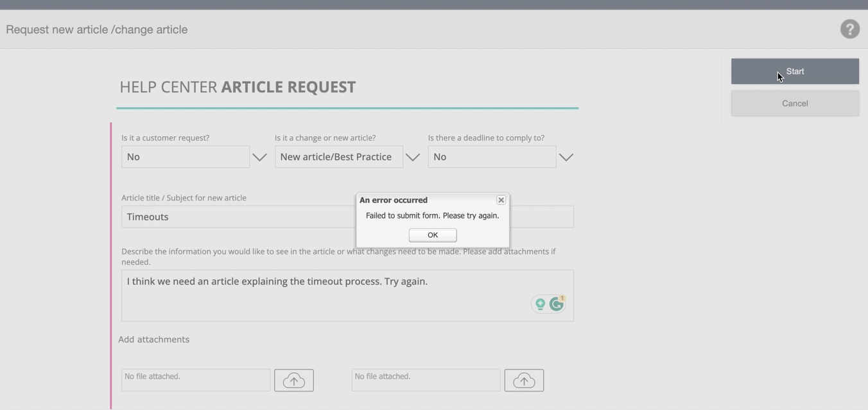Viewport: 868px width, 410px height.
Task: Click the second No file attached field
Action: (x=425, y=380)
